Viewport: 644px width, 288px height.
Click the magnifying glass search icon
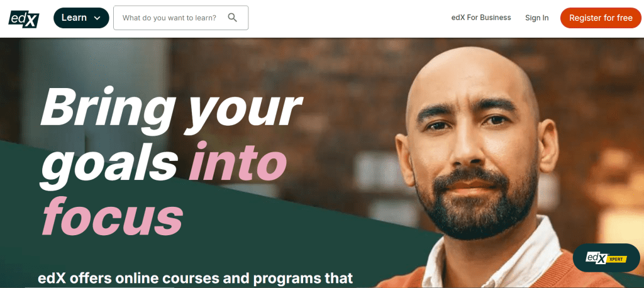coord(233,18)
